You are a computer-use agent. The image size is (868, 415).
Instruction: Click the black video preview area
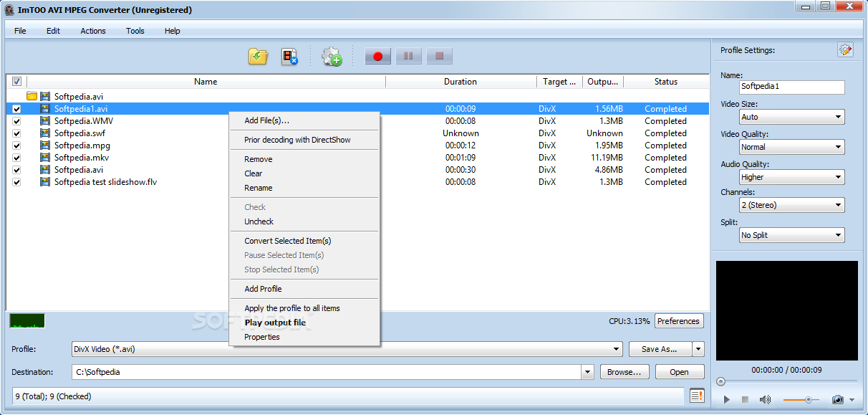coord(786,310)
